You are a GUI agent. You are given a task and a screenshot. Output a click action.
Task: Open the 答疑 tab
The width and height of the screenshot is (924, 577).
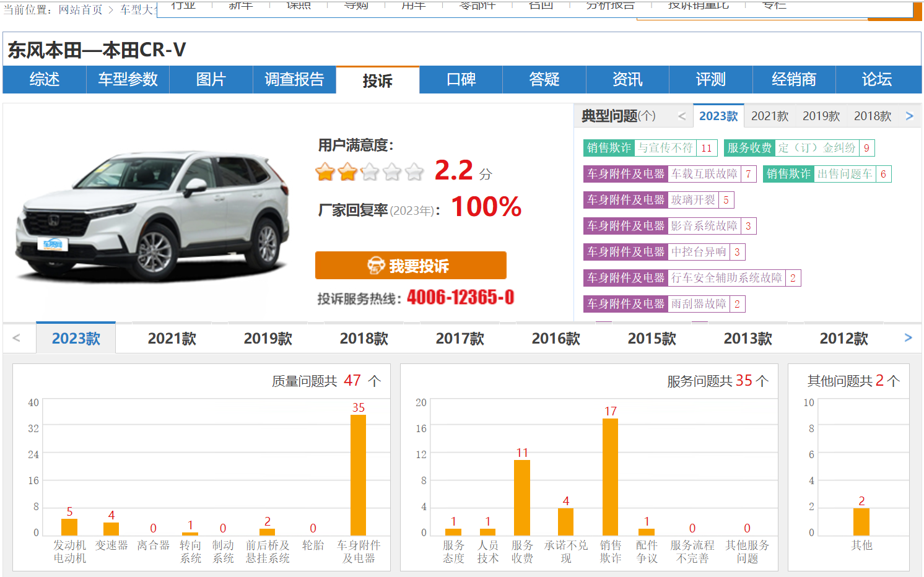tap(544, 79)
